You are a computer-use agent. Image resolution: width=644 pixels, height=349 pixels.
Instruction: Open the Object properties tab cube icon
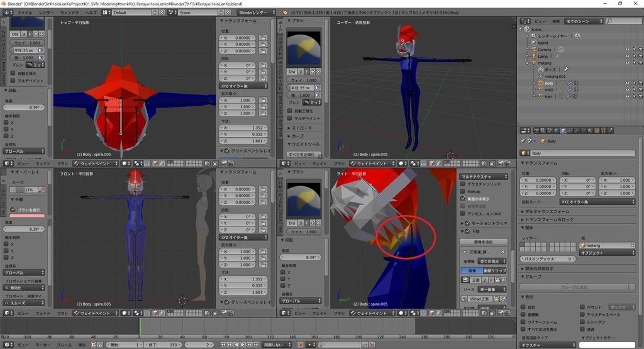pos(563,131)
